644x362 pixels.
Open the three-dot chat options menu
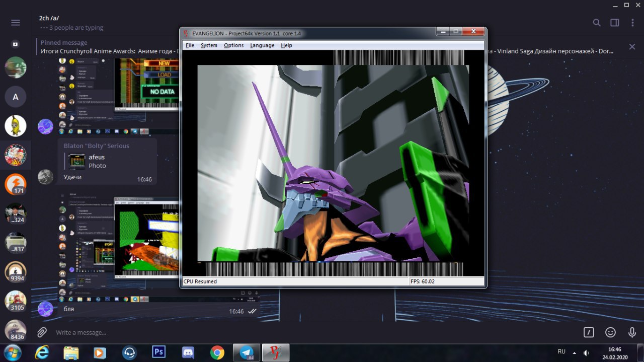pos(632,23)
